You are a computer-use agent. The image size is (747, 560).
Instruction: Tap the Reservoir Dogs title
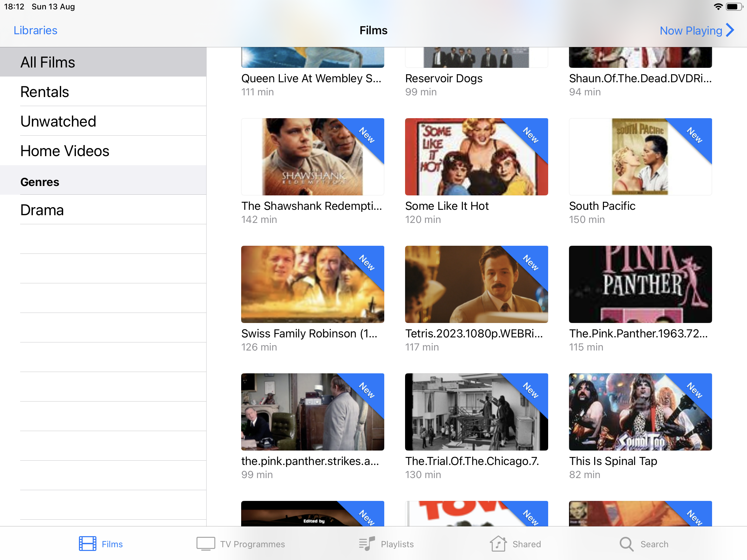click(443, 78)
